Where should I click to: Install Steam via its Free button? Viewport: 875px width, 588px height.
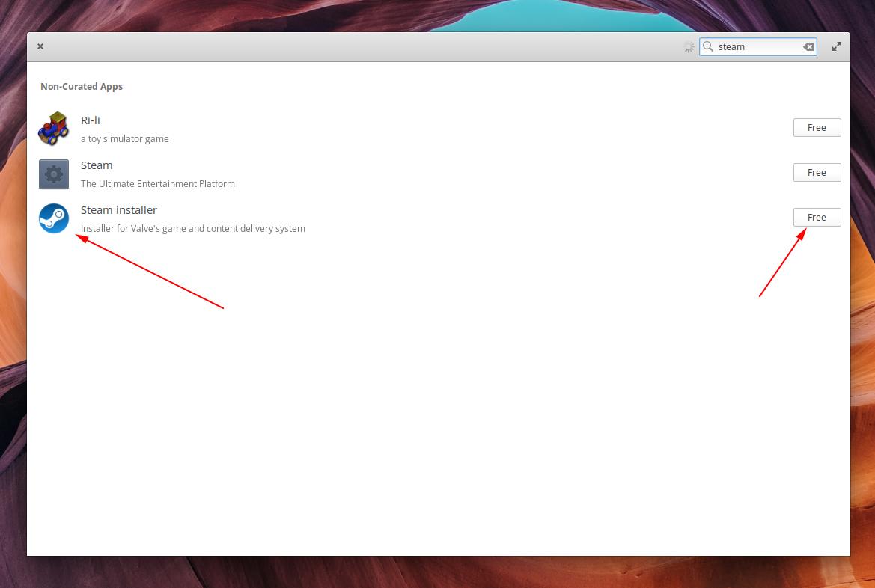[x=817, y=172]
